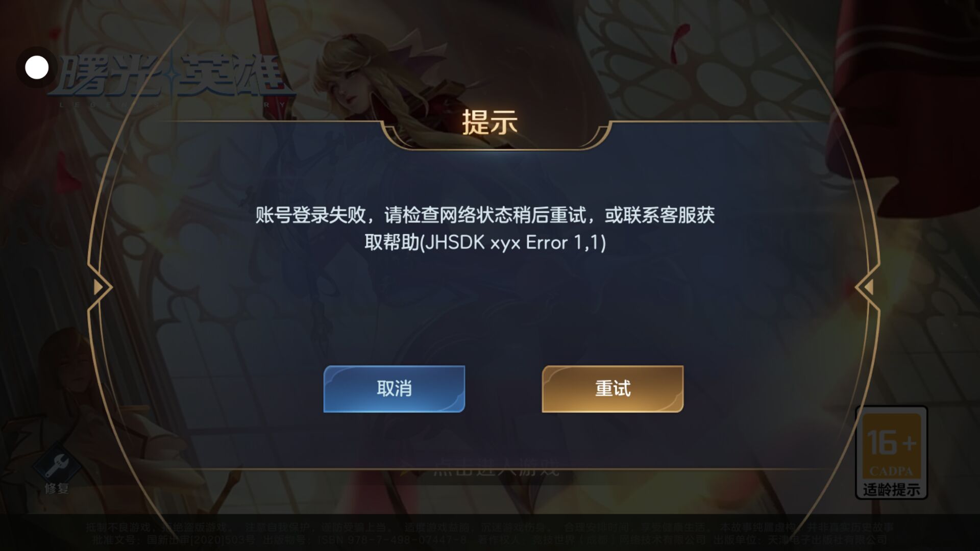980x551 pixels.
Task: Click the CADPA text on the rating badge
Action: 891,471
